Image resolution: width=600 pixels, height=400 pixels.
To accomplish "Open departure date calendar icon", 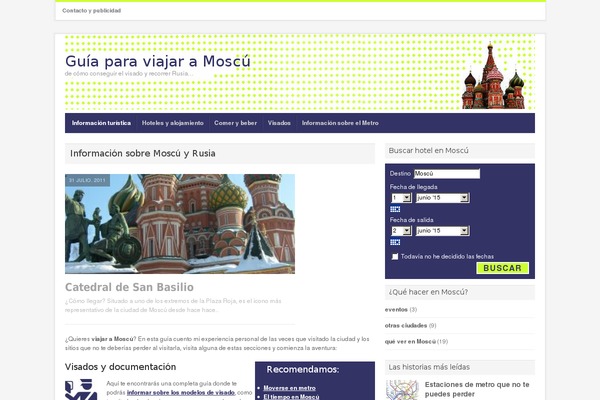I will (395, 242).
